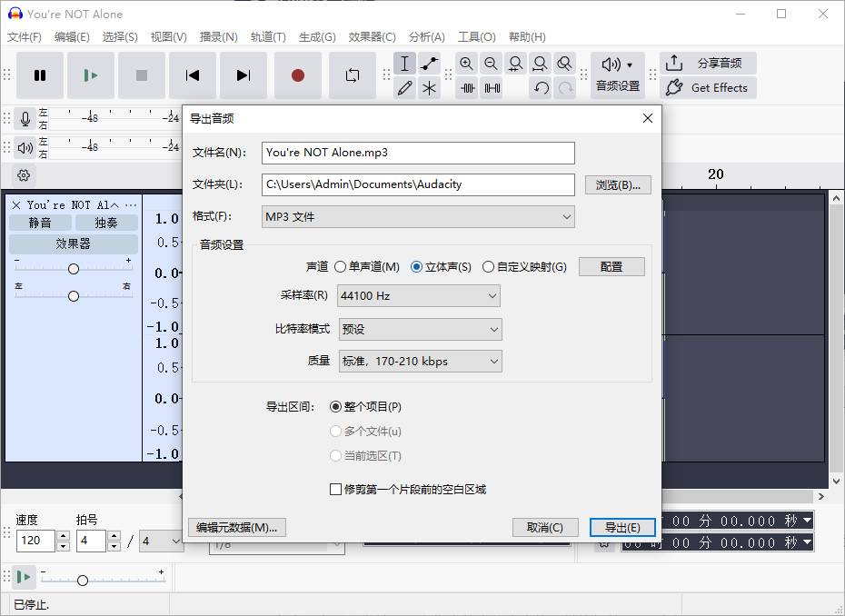Image resolution: width=845 pixels, height=616 pixels.
Task: Click the 导出 export button
Action: [622, 527]
